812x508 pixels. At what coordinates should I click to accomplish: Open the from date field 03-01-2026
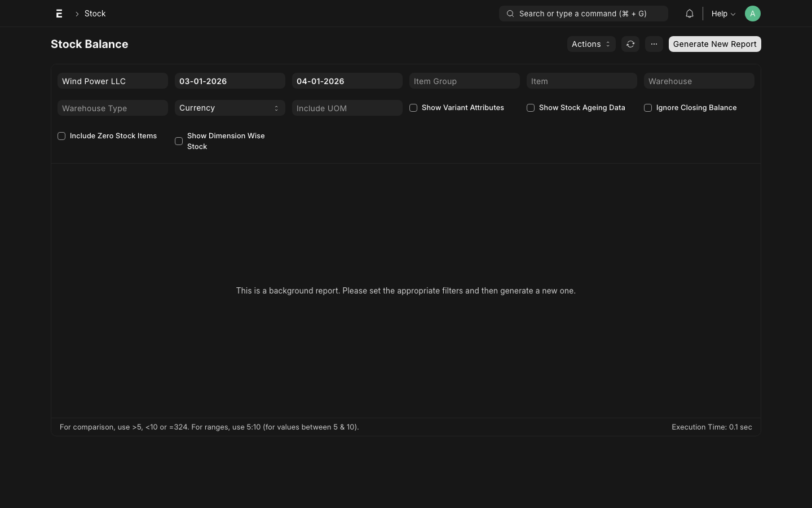click(x=230, y=81)
